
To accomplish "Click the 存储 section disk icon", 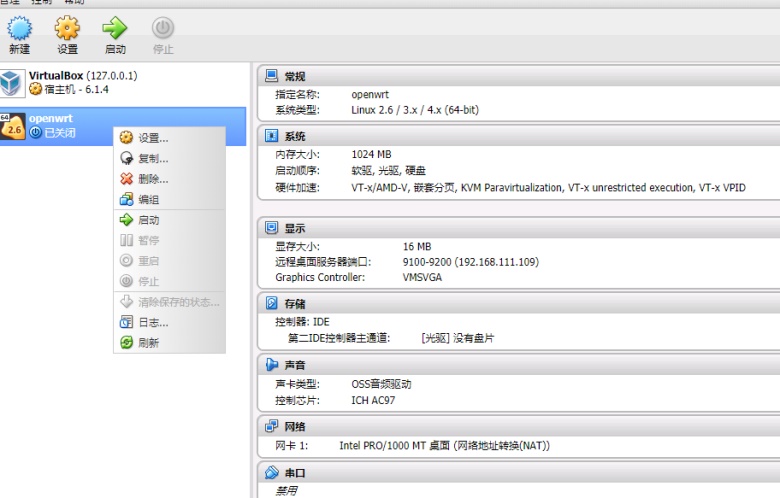I will pyautogui.click(x=272, y=303).
